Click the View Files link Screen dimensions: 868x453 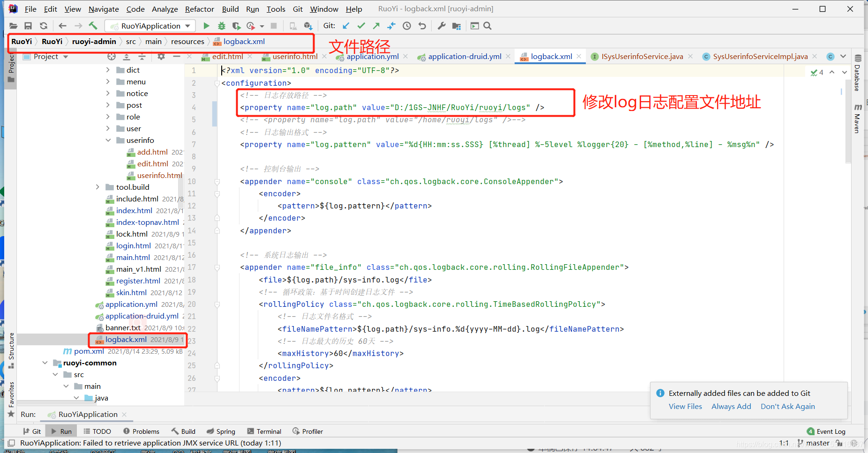(x=685, y=407)
